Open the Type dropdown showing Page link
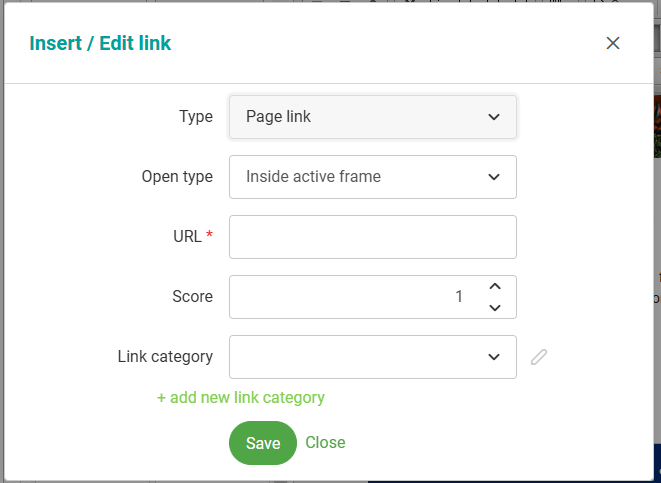 click(372, 117)
